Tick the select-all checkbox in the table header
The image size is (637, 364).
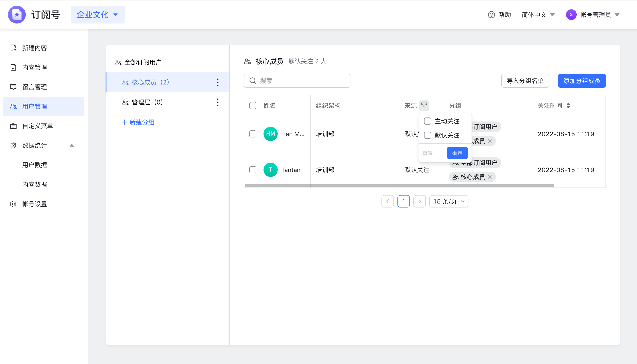pyautogui.click(x=253, y=106)
